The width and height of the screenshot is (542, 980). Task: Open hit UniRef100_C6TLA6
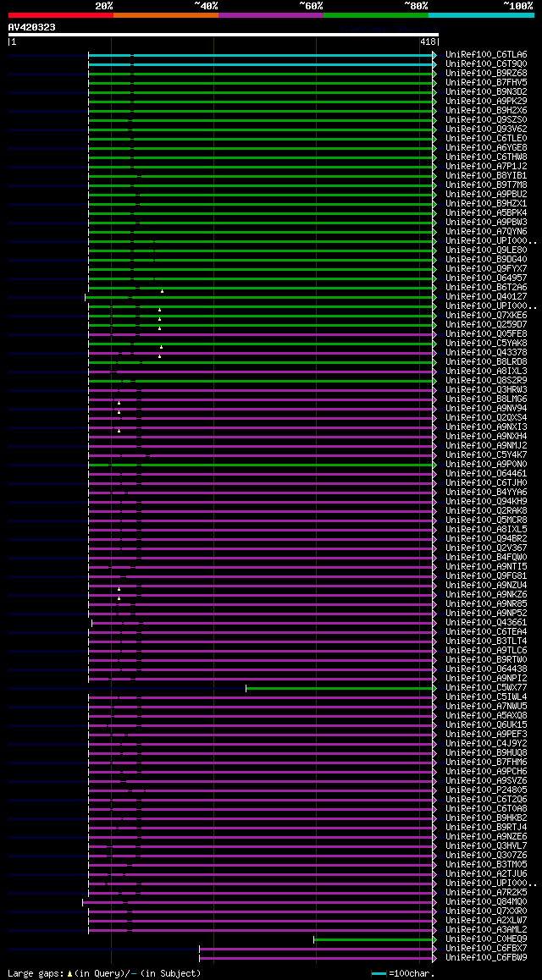[486, 55]
